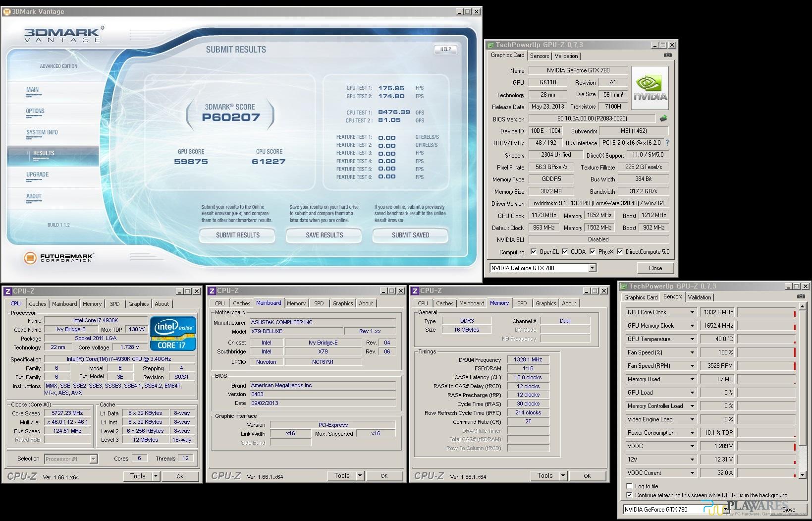Screen dimensions: 812x521
Task: Open UPGRADE in the 3DMark sidebar
Action: click(x=38, y=175)
